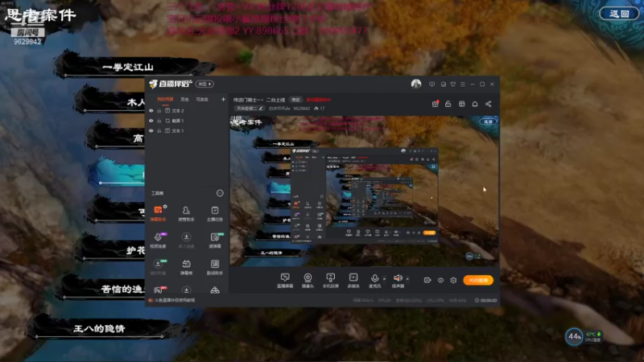Select the 截屏 1 source row

click(x=187, y=121)
